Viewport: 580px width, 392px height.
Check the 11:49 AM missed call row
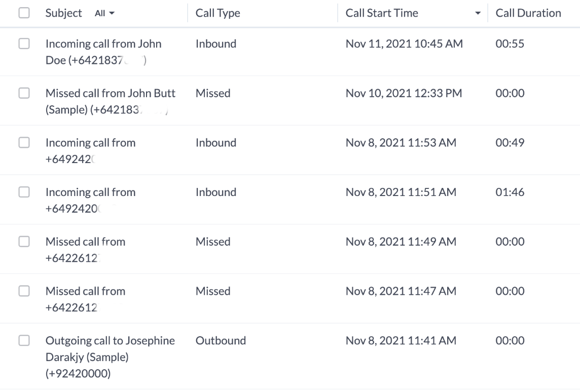point(24,242)
